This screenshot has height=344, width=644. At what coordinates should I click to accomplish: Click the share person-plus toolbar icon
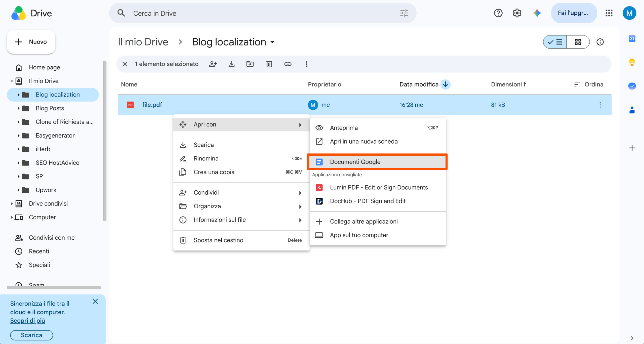213,64
